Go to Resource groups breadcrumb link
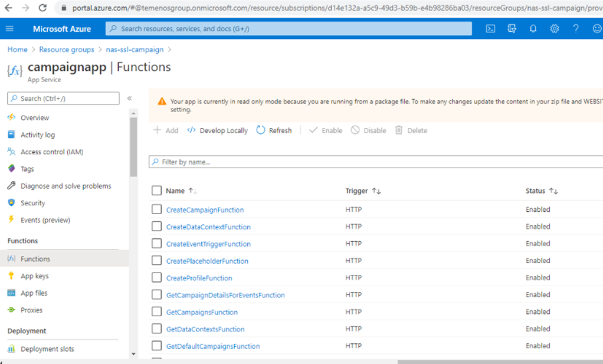This screenshot has width=603, height=364. (66, 50)
